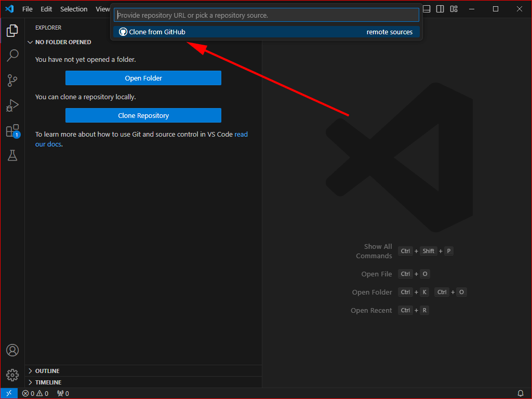532x399 pixels.
Task: Open the Run and Debug view
Action: pos(12,105)
